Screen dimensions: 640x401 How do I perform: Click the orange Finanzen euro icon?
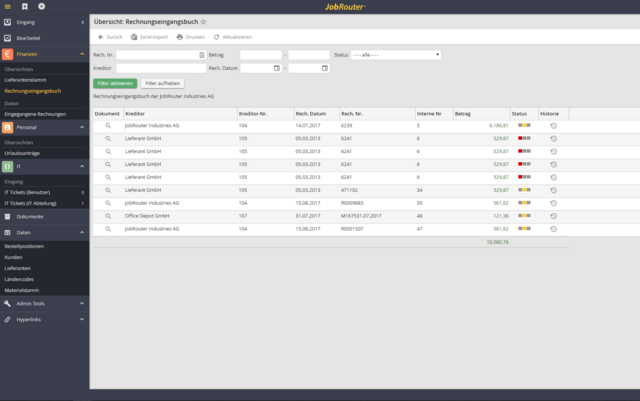click(7, 54)
